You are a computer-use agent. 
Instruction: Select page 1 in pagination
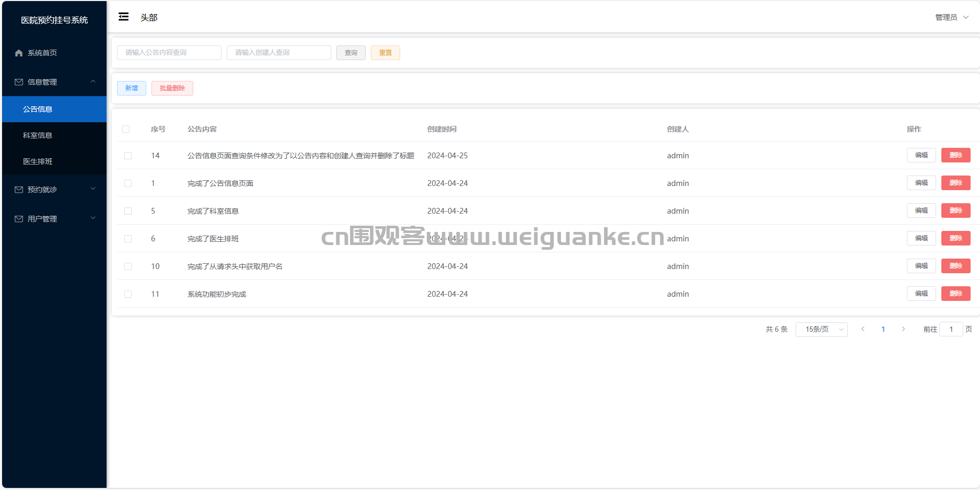tap(883, 329)
